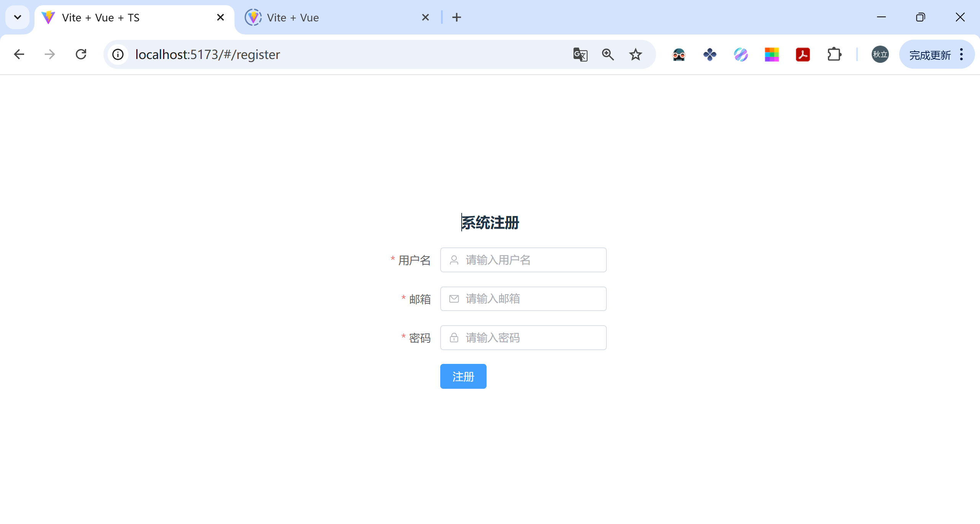The image size is (980, 524).
Task: Click the site information icon
Action: 118,55
